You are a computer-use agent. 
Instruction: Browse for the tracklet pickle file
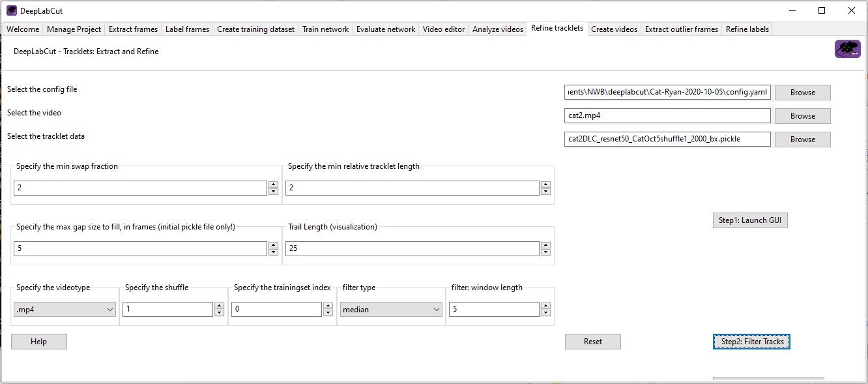click(x=802, y=139)
